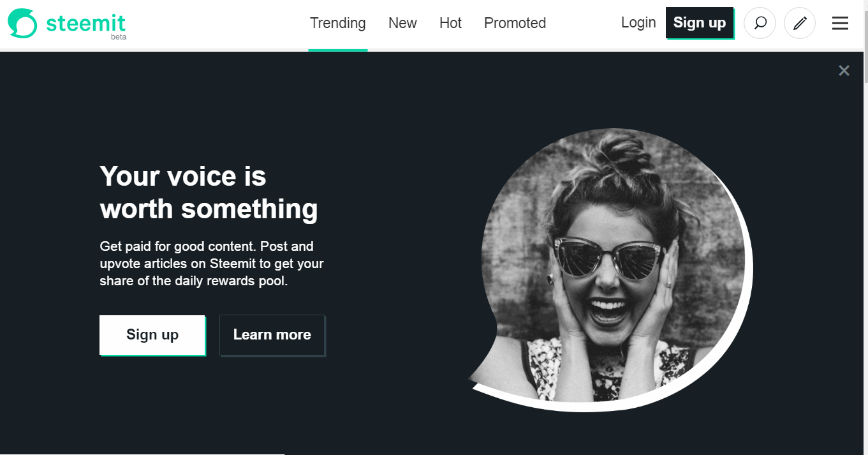Dismiss the welcome banner with X
This screenshot has height=455, width=868.
[844, 71]
